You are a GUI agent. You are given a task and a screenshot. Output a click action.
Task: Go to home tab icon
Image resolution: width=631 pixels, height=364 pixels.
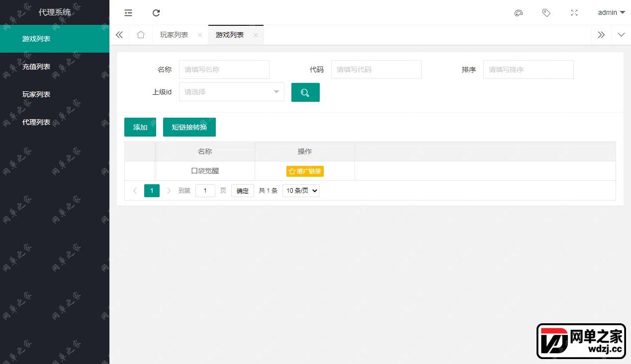[141, 35]
